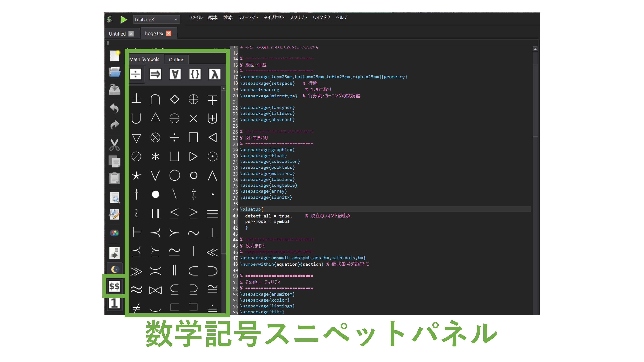Screen dimensions: 644x362
Task: Select the ∀ logic symbols category
Action: coord(175,74)
